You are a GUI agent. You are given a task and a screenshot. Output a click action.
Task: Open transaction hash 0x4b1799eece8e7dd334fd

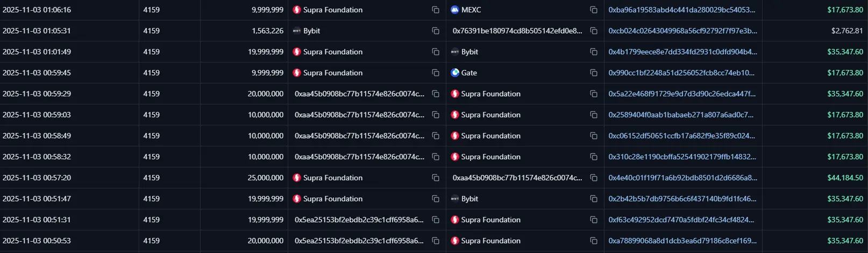pyautogui.click(x=682, y=52)
